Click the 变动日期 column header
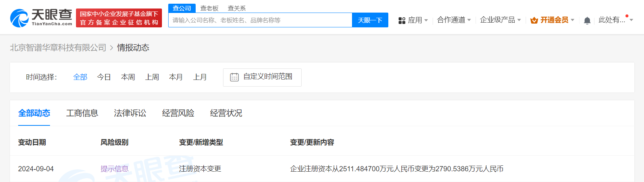 (32, 142)
